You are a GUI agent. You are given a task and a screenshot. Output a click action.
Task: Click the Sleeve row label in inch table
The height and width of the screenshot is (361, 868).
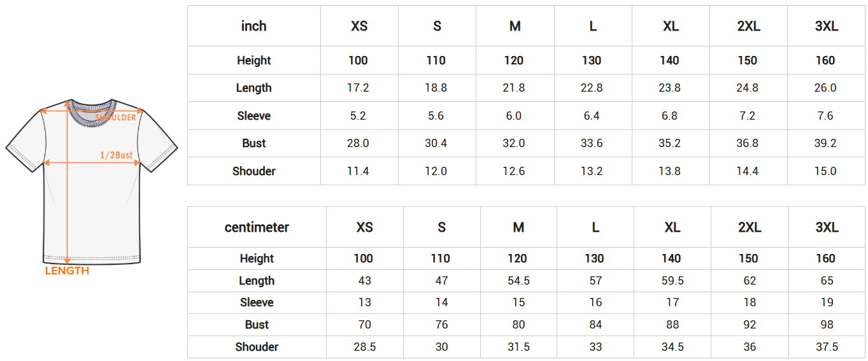pos(253,116)
